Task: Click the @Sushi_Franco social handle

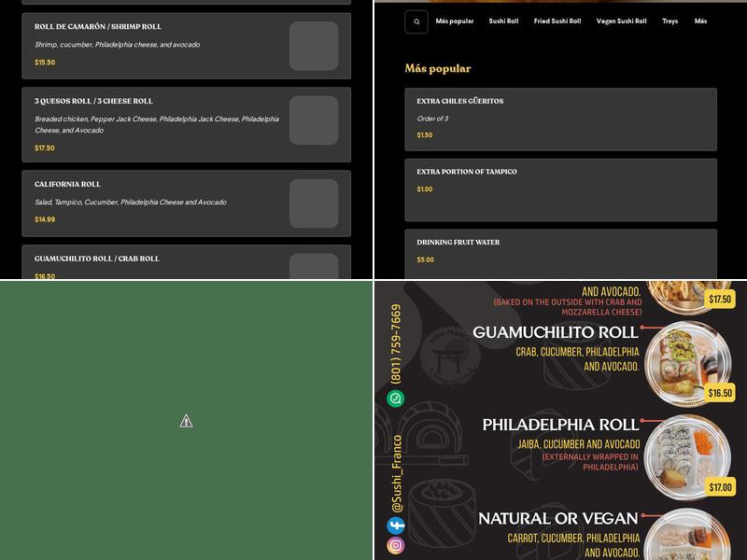Action: point(396,474)
